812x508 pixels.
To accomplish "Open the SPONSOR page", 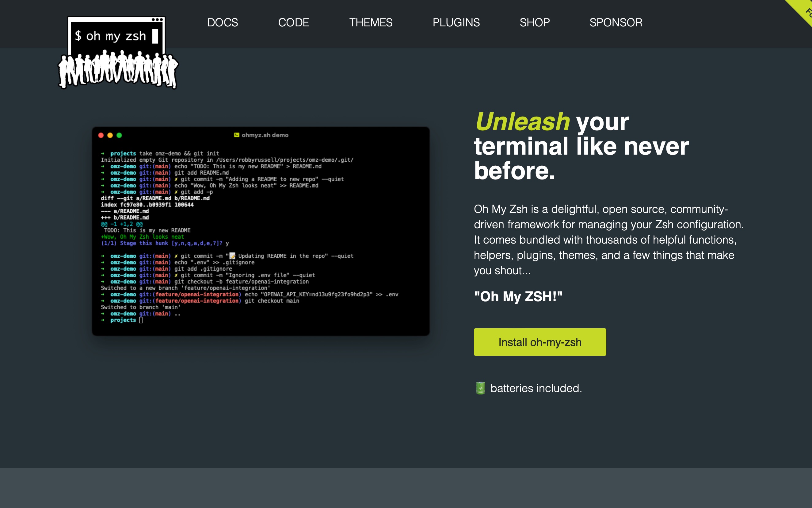I will (616, 22).
